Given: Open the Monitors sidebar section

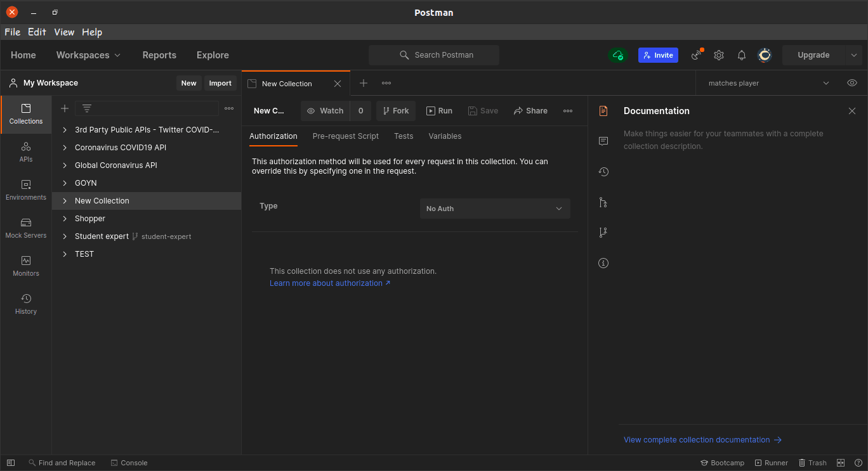Looking at the screenshot, I should [x=26, y=266].
